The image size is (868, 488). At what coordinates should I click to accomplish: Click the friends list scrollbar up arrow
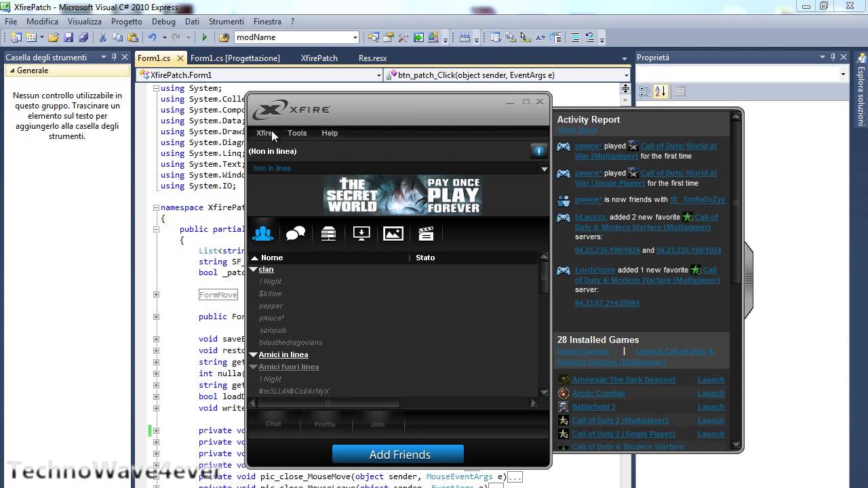(544, 258)
